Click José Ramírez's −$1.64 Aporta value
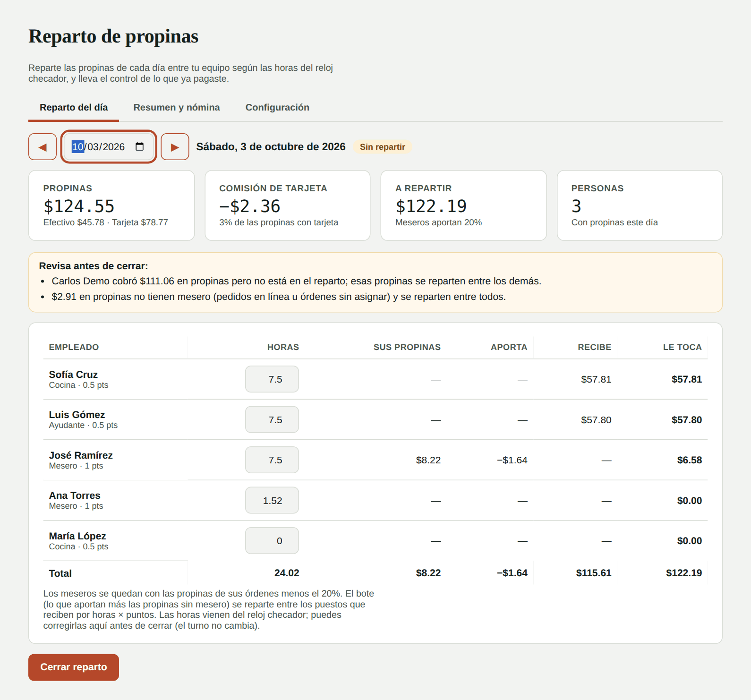 click(512, 460)
